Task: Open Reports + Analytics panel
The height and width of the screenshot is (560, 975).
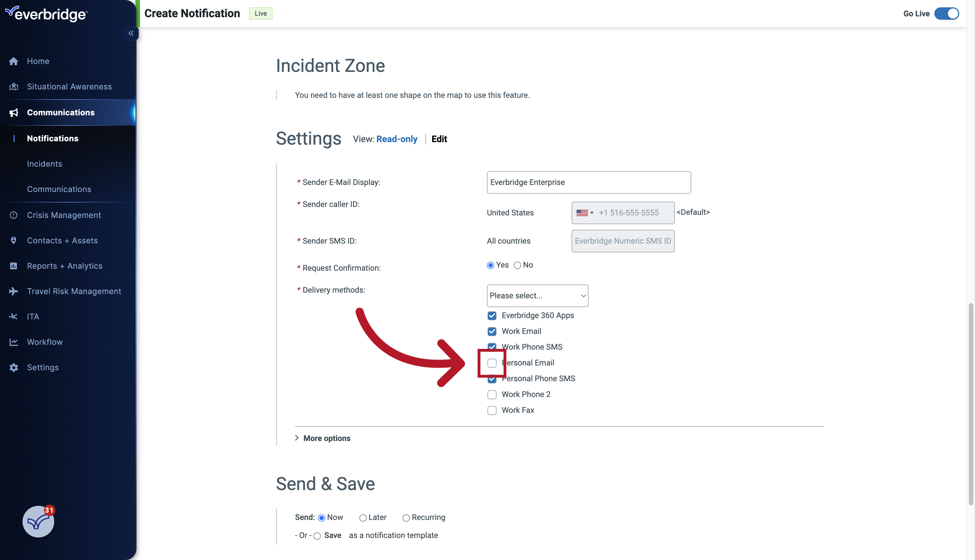Action: click(x=64, y=266)
